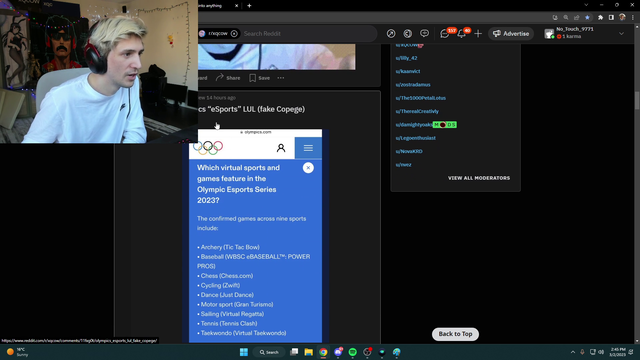Open moderator u/zostradamus profile
This screenshot has width=640, height=360.
click(413, 85)
